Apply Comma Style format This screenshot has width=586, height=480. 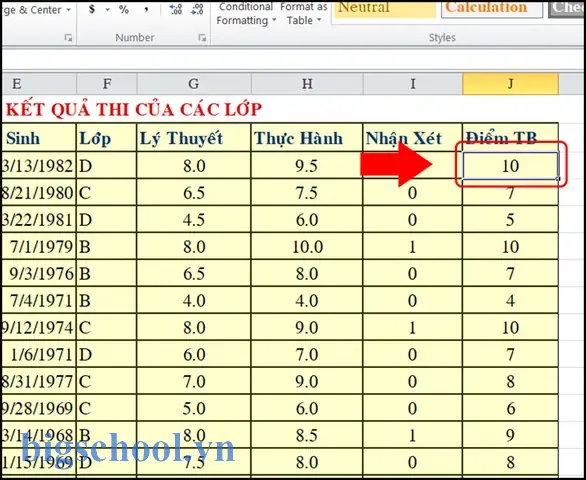point(146,10)
